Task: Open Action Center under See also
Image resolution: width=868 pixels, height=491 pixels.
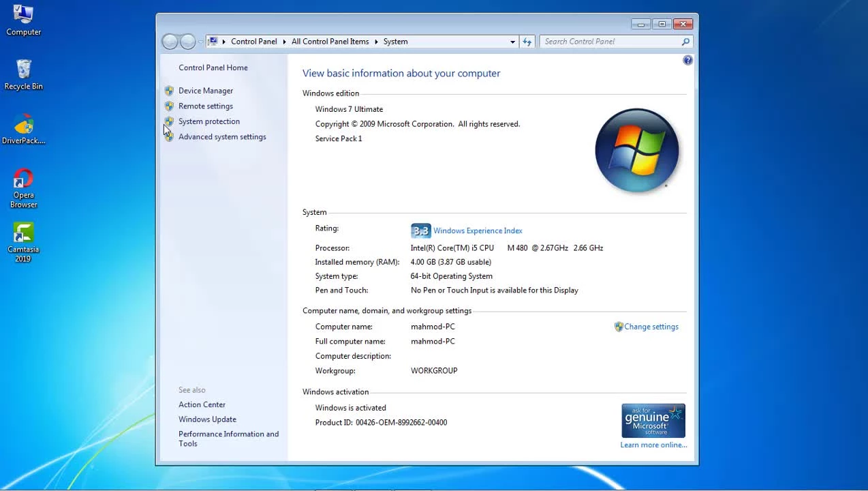Action: point(202,405)
